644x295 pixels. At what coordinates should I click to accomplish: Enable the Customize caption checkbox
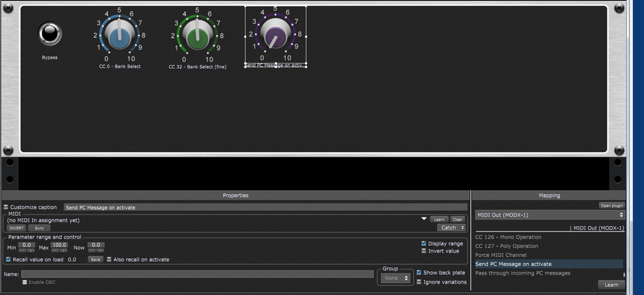pos(6,207)
